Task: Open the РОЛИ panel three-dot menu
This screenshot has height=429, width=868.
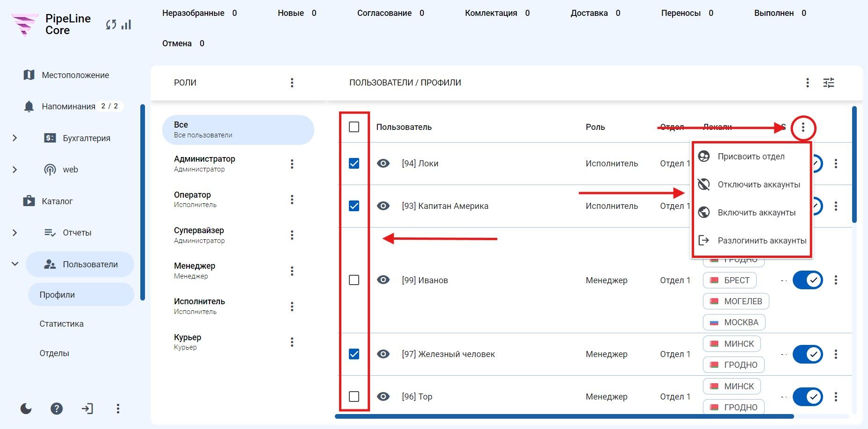Action: 292,83
